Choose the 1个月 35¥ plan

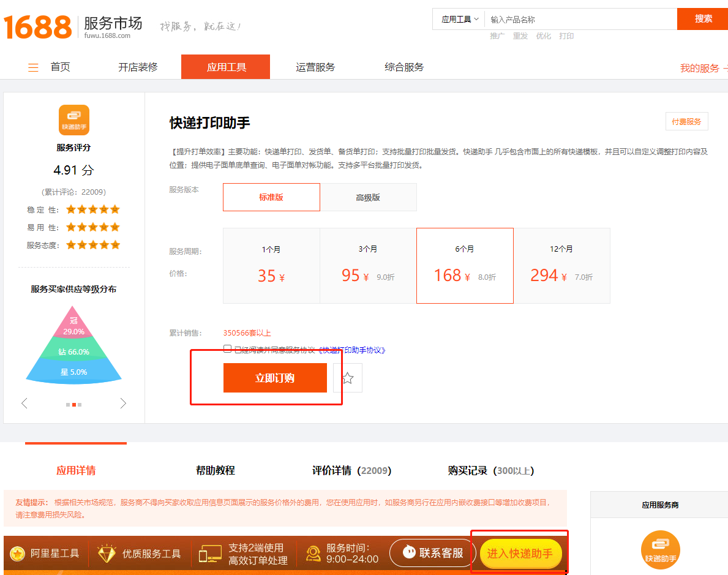coord(272,266)
